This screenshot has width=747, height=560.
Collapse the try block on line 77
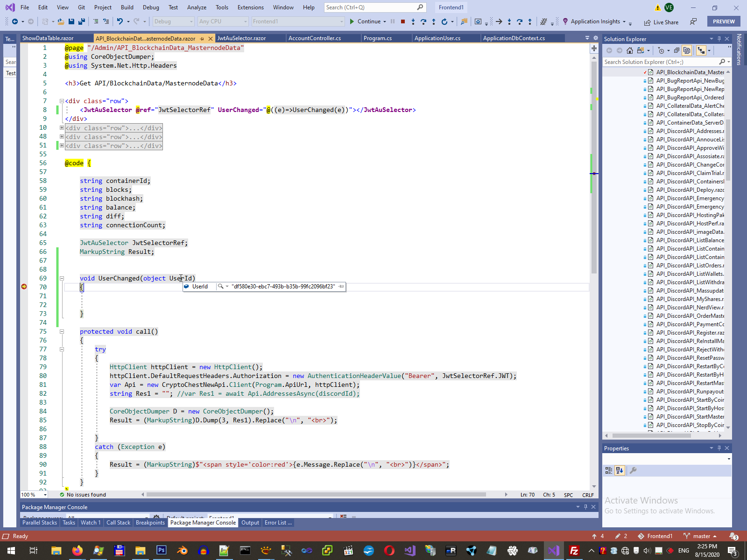point(62,349)
